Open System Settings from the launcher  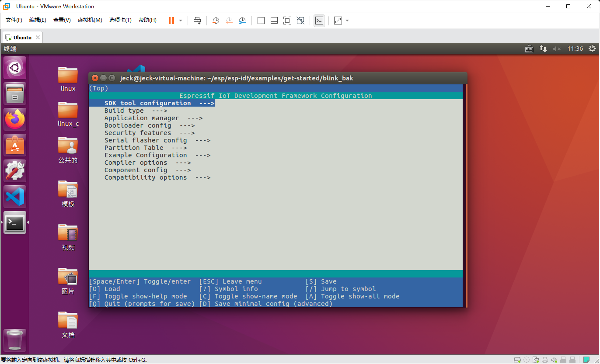coord(15,171)
